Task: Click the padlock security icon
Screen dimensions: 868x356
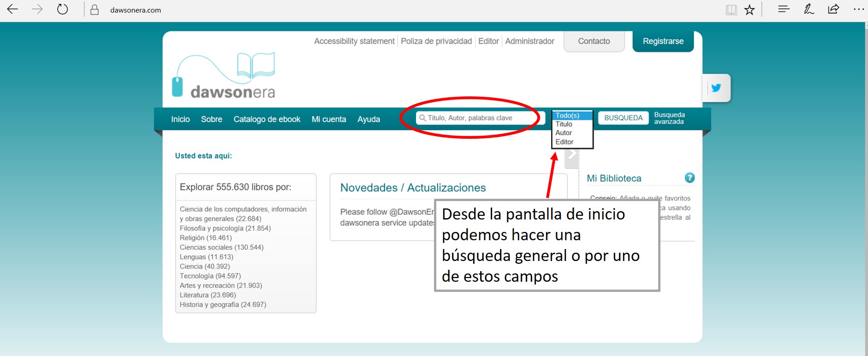Action: 95,10
